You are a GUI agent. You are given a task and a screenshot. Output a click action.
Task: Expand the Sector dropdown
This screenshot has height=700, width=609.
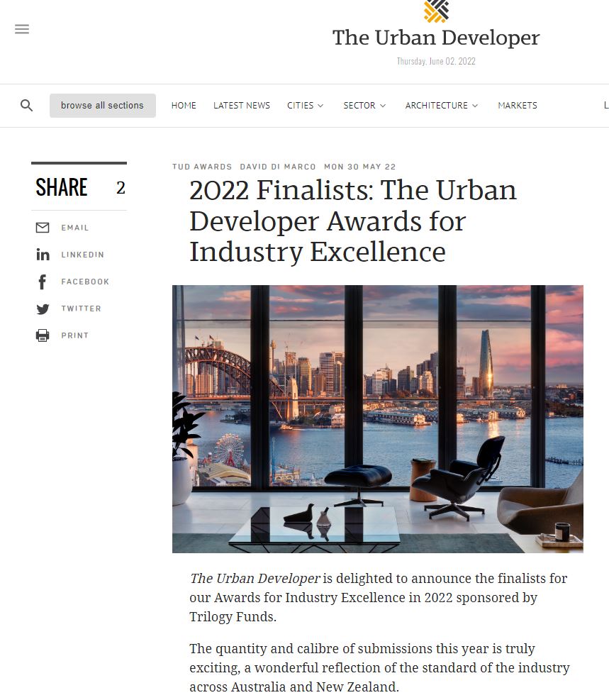364,106
